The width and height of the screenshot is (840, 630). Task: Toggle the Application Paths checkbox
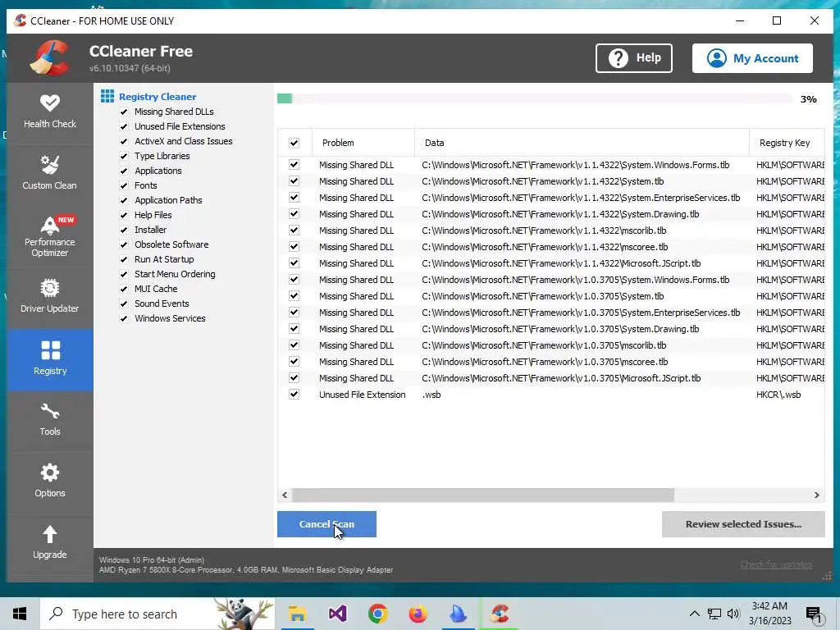coord(124,200)
